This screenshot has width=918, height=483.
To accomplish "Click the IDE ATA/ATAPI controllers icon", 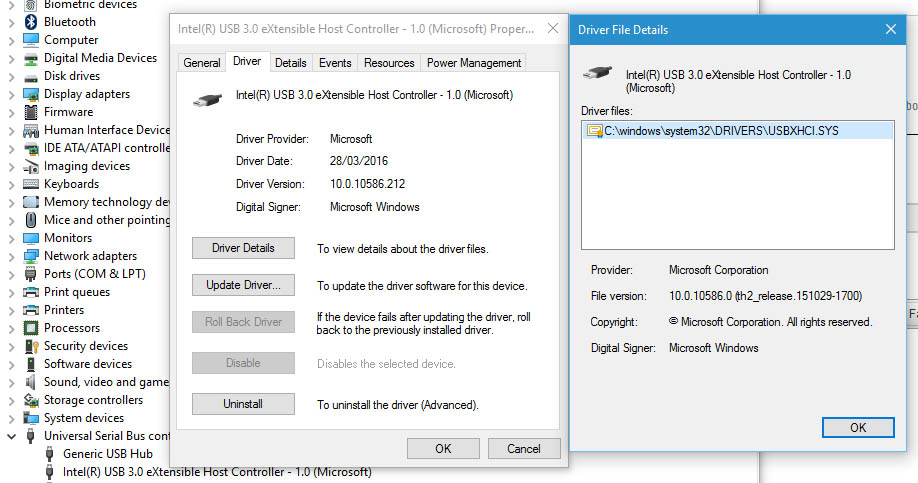I will tap(30, 148).
